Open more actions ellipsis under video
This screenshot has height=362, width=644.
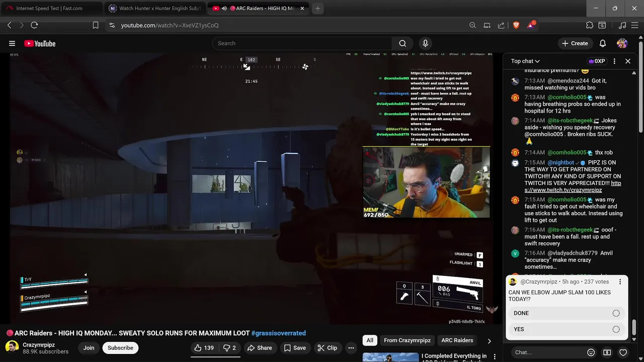351,348
